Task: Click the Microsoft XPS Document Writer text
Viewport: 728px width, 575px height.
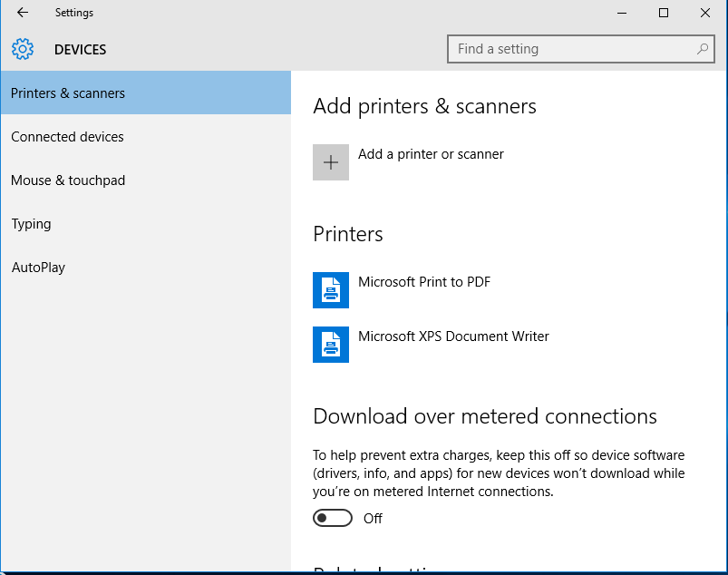Action: [x=453, y=336]
